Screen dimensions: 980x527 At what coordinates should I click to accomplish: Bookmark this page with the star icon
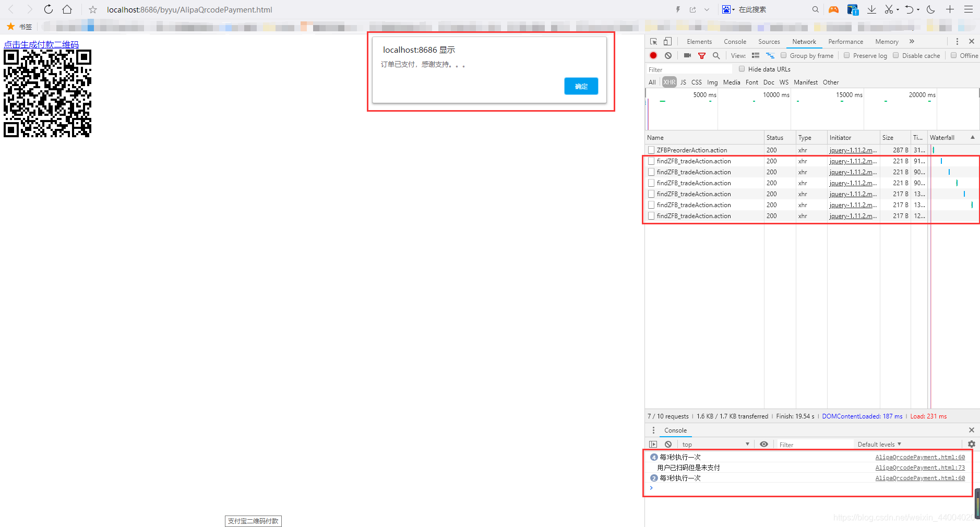pyautogui.click(x=93, y=9)
